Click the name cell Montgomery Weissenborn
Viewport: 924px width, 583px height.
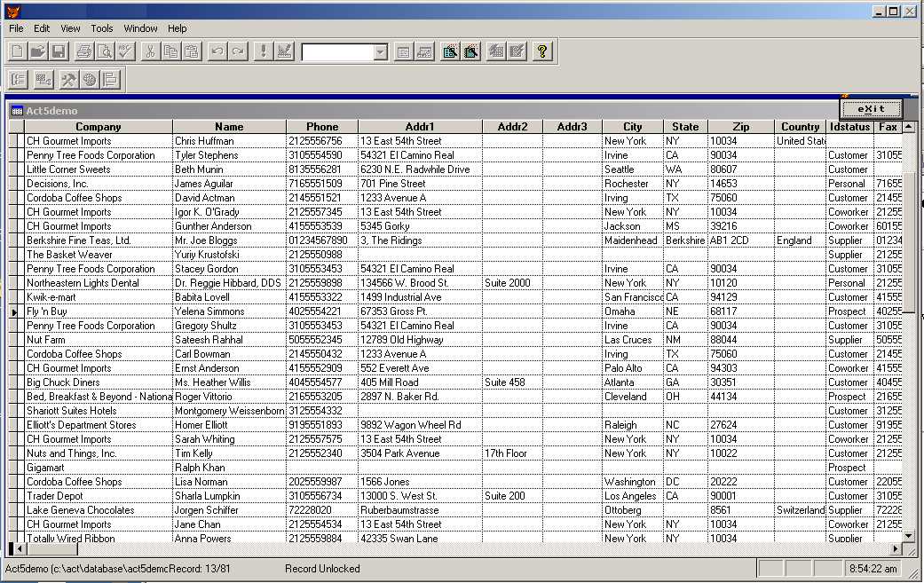[x=229, y=411]
